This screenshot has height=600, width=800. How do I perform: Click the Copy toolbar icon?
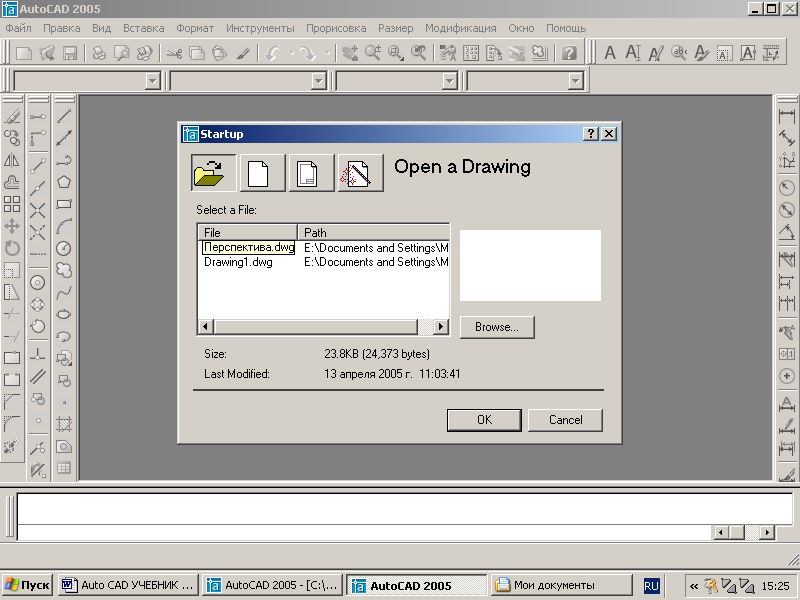point(197,53)
